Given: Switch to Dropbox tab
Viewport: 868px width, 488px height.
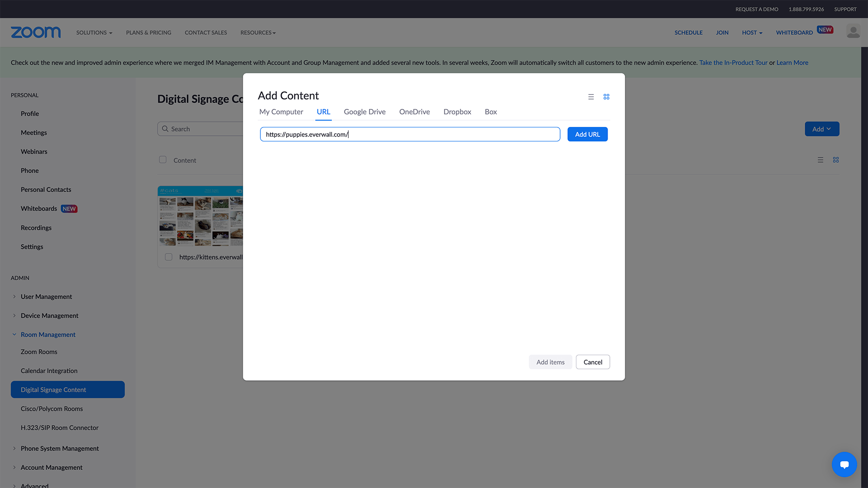Looking at the screenshot, I should coord(457,112).
